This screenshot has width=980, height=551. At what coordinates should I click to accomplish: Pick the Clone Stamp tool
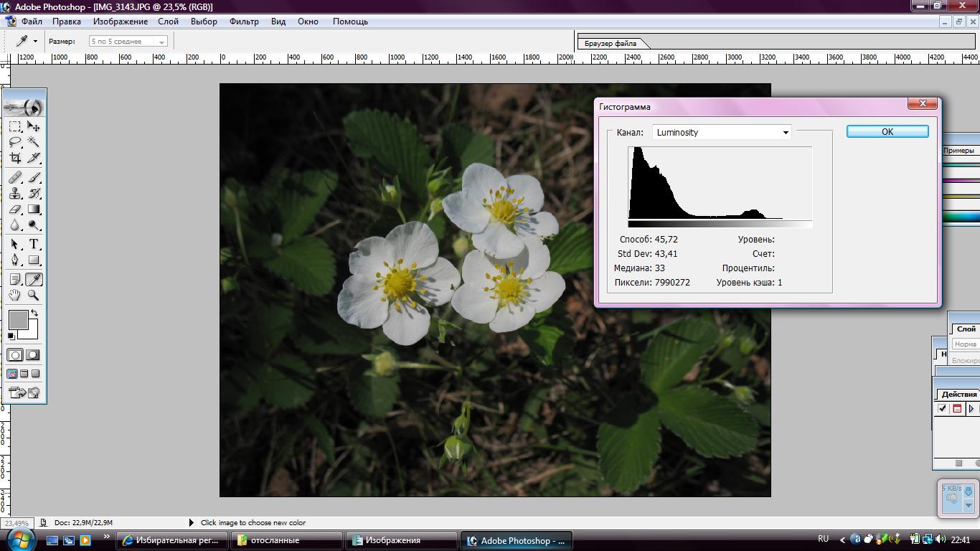click(14, 193)
